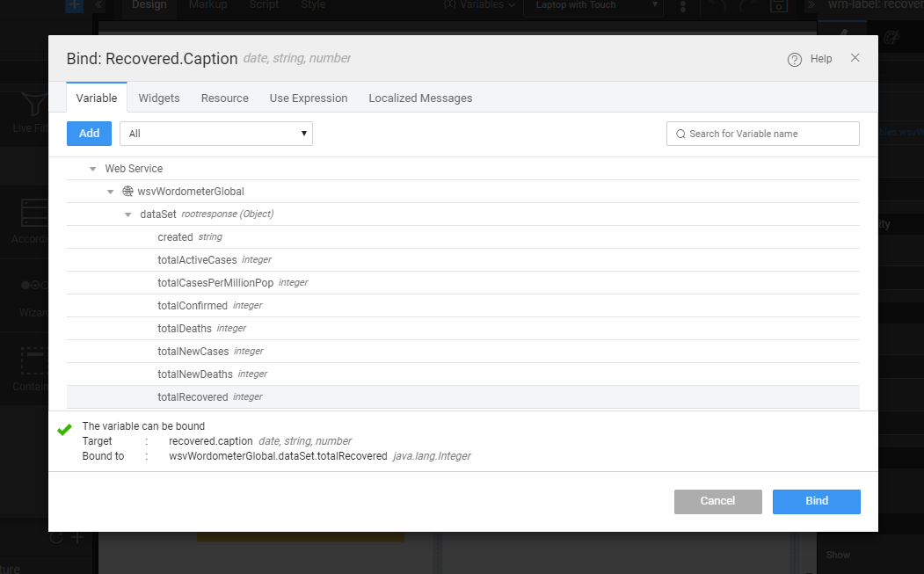Open the All variable type filter dropdown
Viewport: 924px width, 574px height.
pos(215,134)
